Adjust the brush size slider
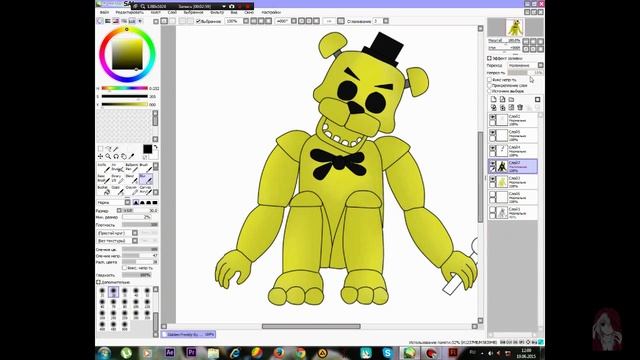The image size is (640, 360). (140, 211)
